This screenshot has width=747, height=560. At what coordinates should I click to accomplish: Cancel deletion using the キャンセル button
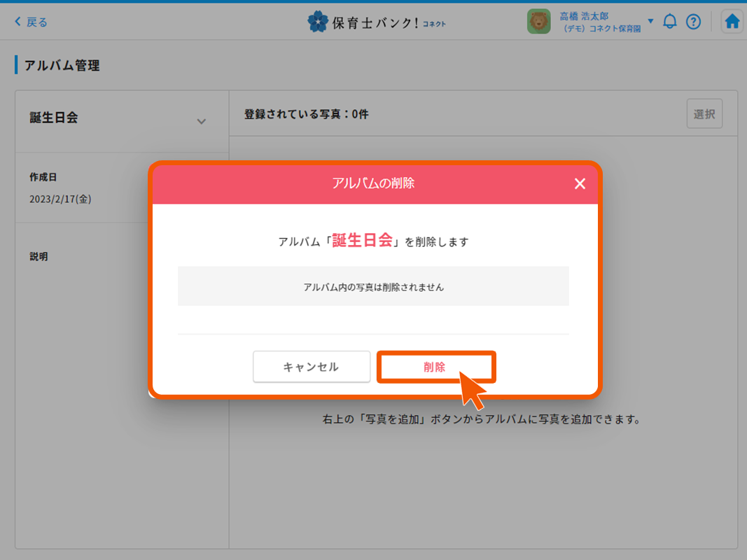click(312, 366)
